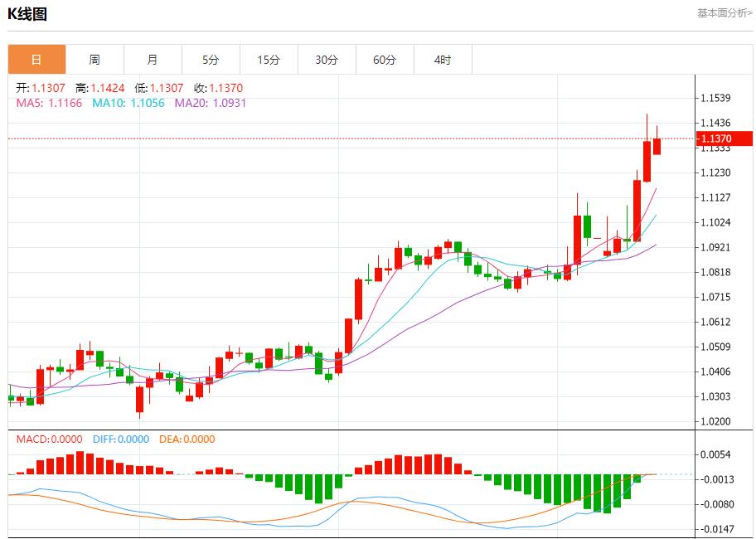Open the 30分 timeframe
756x539 pixels.
[327, 59]
